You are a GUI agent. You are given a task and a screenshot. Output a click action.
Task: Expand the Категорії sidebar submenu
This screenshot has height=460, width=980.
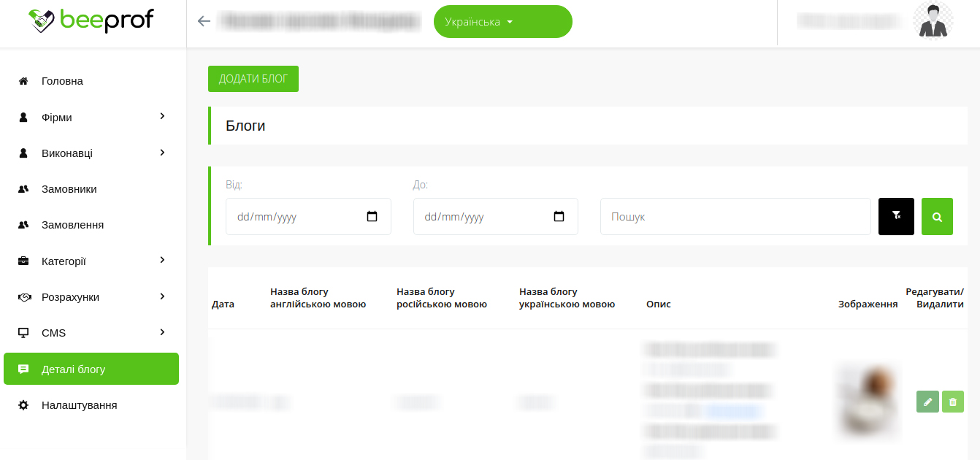coord(161,261)
